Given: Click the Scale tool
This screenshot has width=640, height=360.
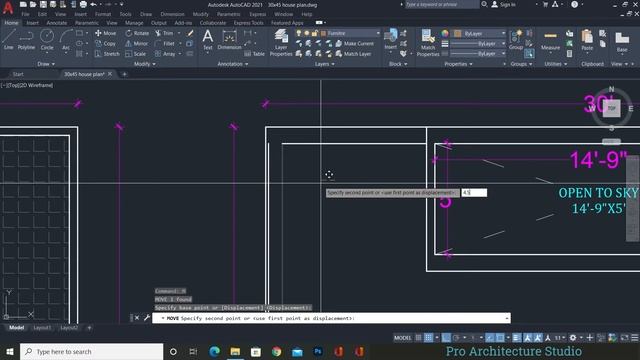Looking at the screenshot, I should tap(136, 53).
